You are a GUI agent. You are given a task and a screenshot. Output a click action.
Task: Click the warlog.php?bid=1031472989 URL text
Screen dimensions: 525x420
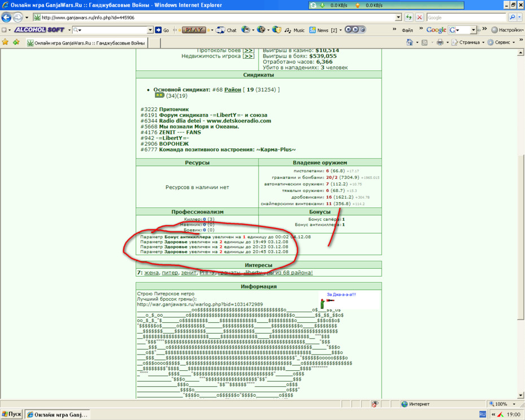point(200,304)
